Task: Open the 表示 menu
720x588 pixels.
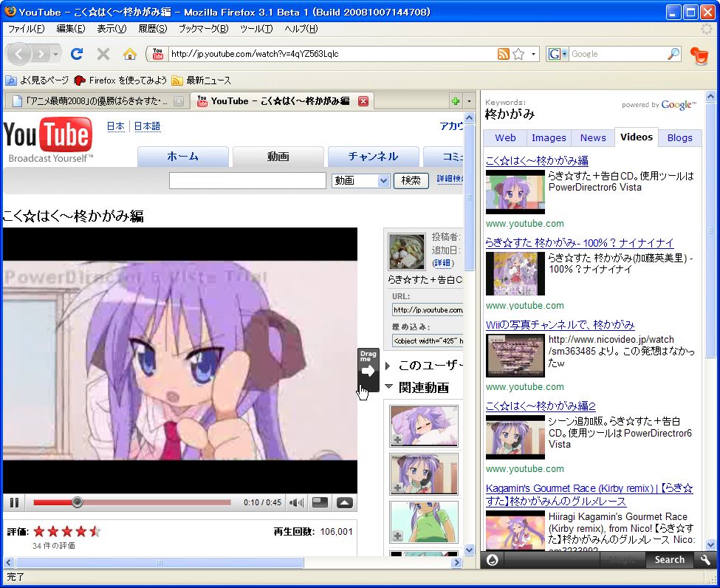Action: [x=112, y=29]
